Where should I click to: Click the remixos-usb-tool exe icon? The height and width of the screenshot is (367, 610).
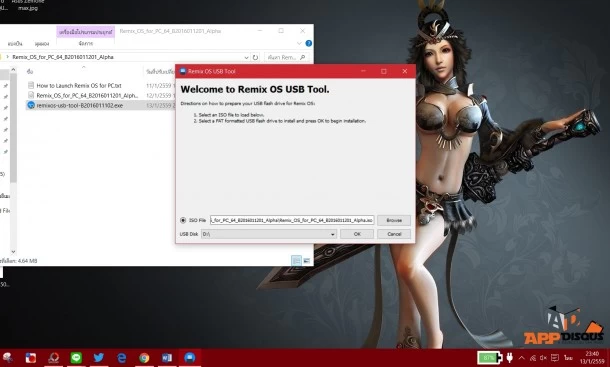(x=31, y=105)
